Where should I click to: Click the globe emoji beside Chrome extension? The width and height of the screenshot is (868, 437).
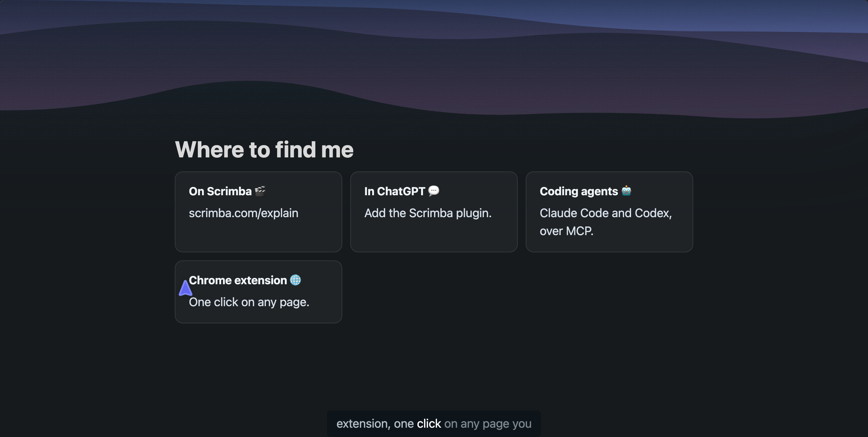[295, 280]
